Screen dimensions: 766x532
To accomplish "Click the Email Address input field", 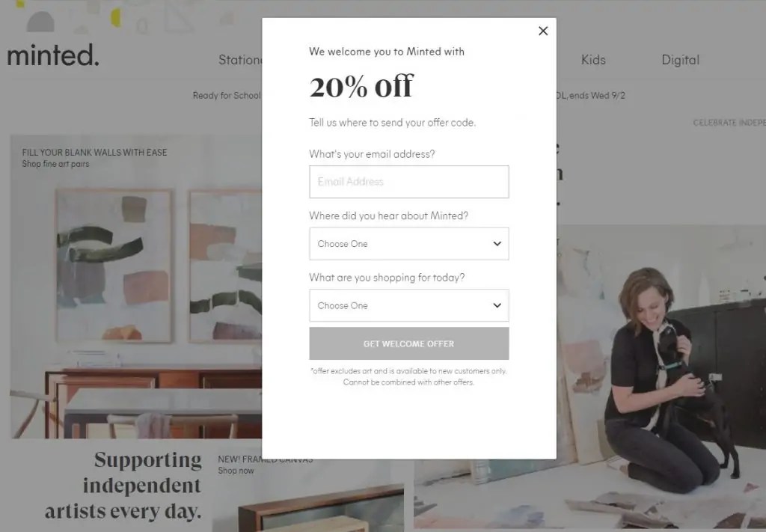I will click(409, 182).
